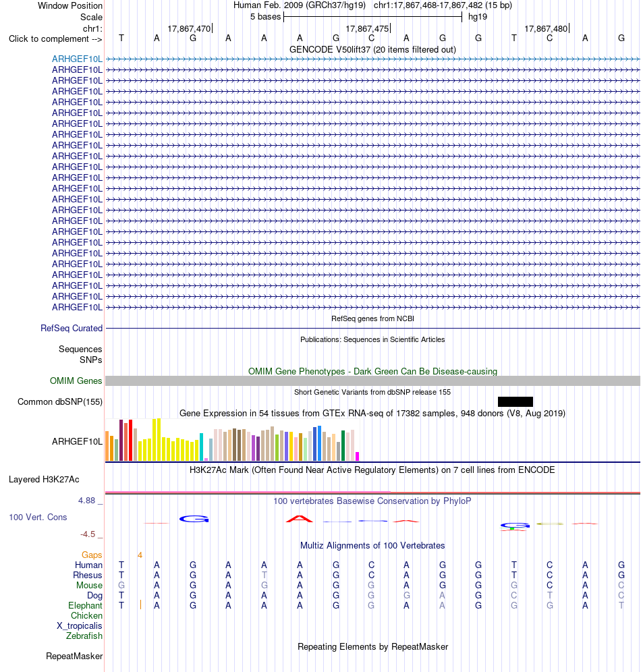Select the 'Scale' label in the ruler
This screenshot has height=672, width=641.
91,17
